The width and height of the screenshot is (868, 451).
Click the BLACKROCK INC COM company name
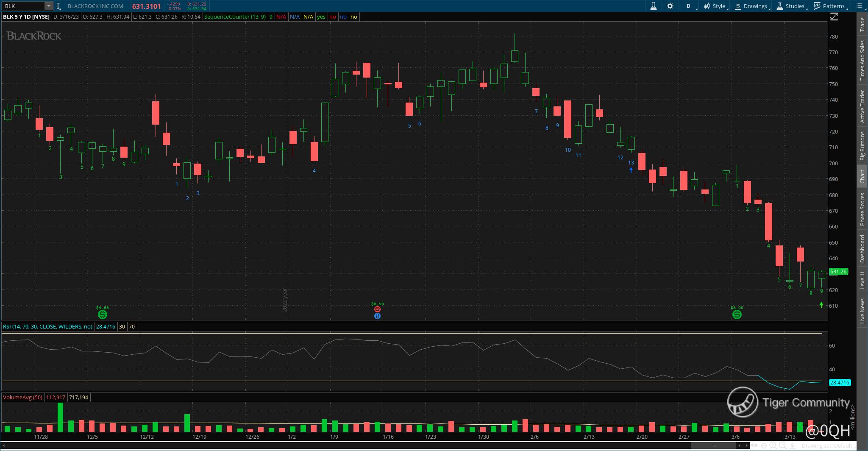coord(95,6)
